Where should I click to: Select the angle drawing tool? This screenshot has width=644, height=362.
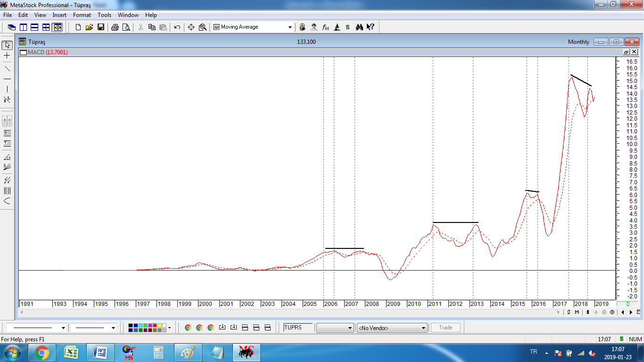pos(7,157)
